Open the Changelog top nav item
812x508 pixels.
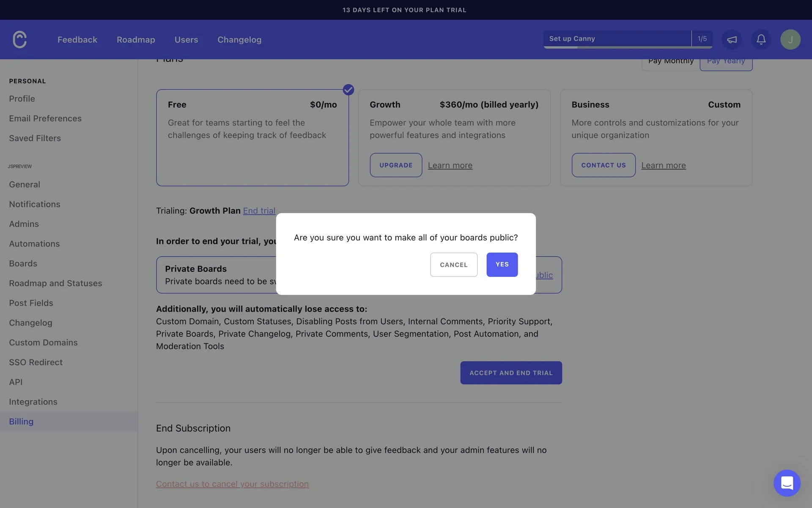click(x=239, y=39)
